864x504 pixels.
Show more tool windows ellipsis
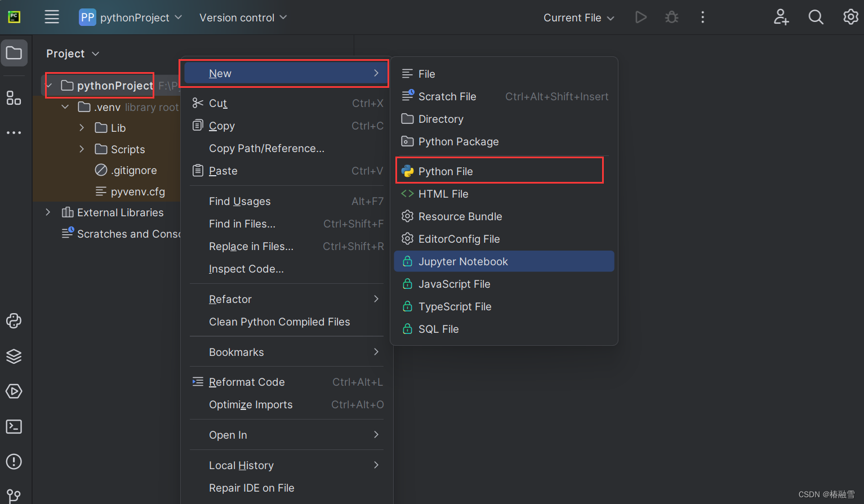point(14,133)
